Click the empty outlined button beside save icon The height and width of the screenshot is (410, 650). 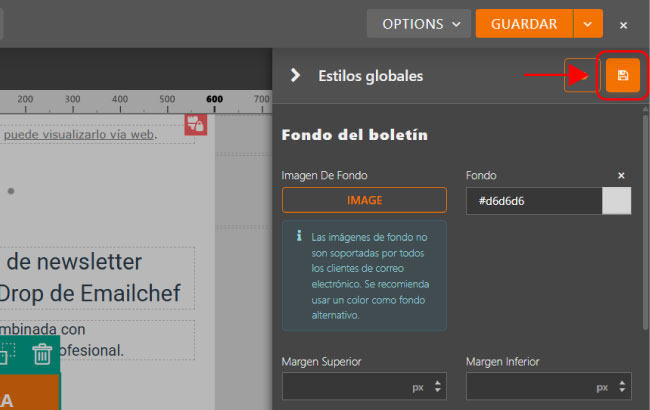582,76
